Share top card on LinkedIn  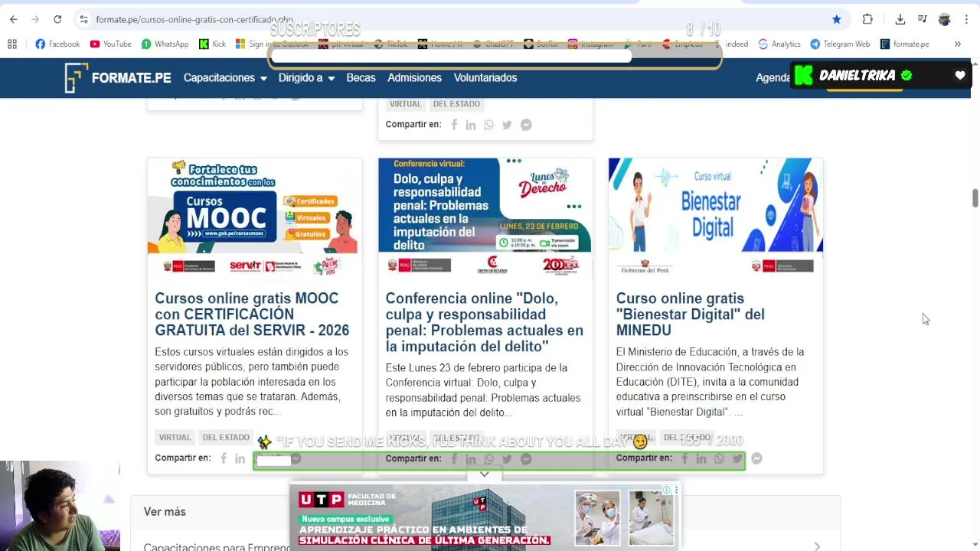471,125
